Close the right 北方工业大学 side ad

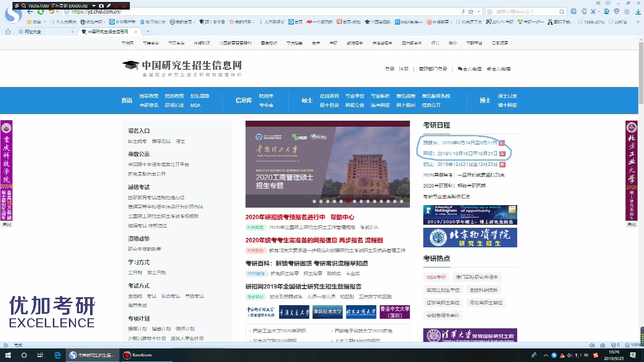pyautogui.click(x=631, y=224)
